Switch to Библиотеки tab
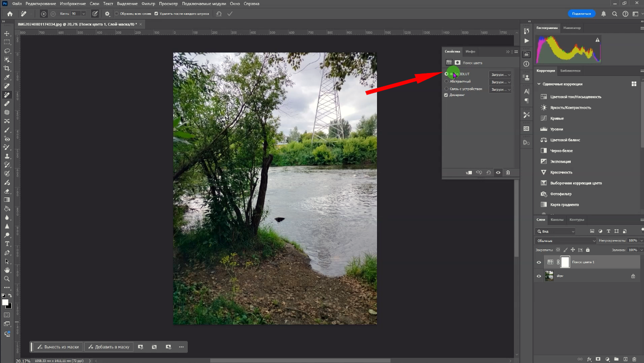This screenshot has height=363, width=644. (570, 71)
